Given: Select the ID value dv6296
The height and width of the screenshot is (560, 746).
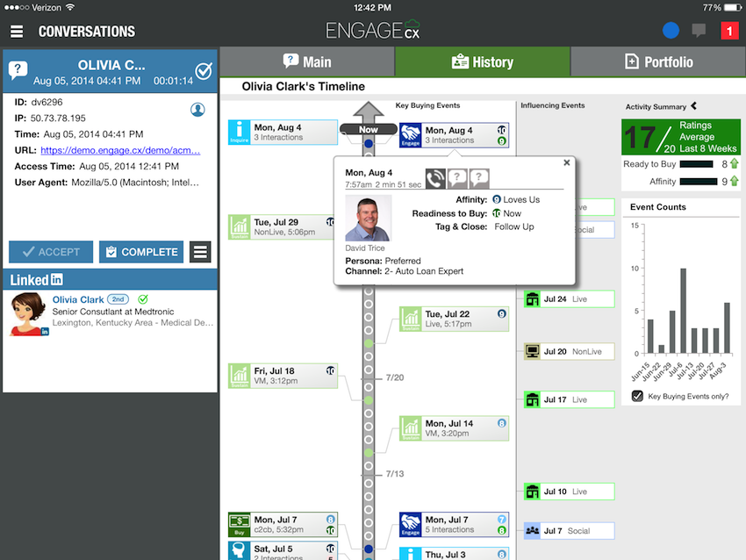Looking at the screenshot, I should point(47,103).
